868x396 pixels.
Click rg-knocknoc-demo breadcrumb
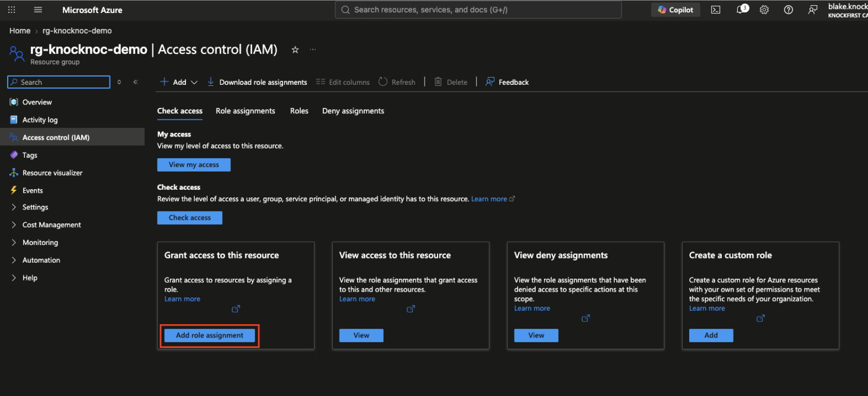(77, 31)
